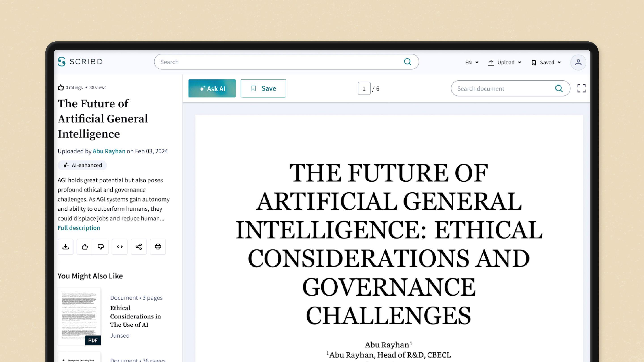This screenshot has height=362, width=644.
Task: Click the page number input field
Action: (x=364, y=88)
